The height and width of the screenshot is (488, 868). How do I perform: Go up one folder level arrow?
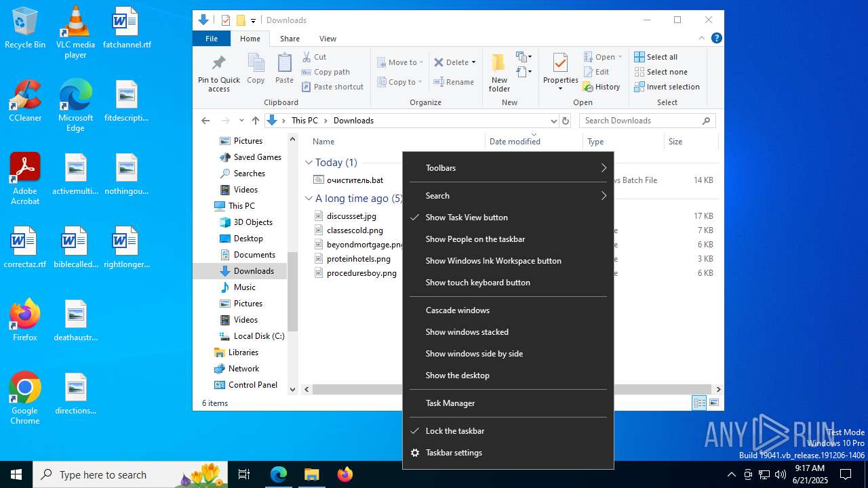[255, 121]
